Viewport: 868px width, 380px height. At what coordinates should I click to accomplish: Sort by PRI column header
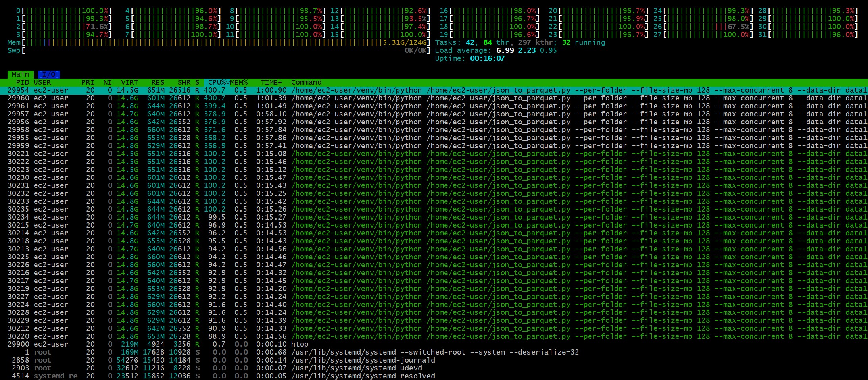[88, 82]
